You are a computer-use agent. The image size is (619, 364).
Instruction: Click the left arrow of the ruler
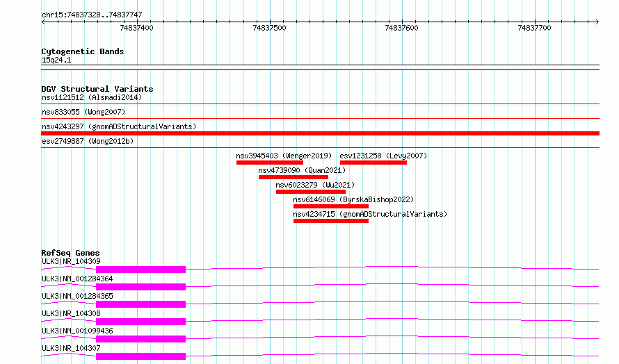43,22
